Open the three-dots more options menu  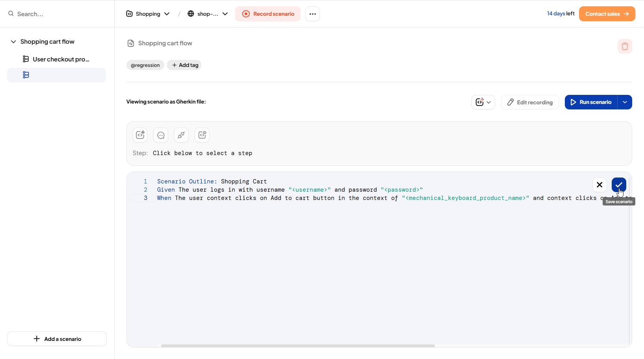pos(312,14)
